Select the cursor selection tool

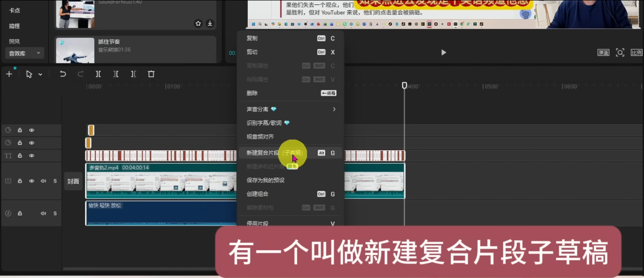click(29, 74)
